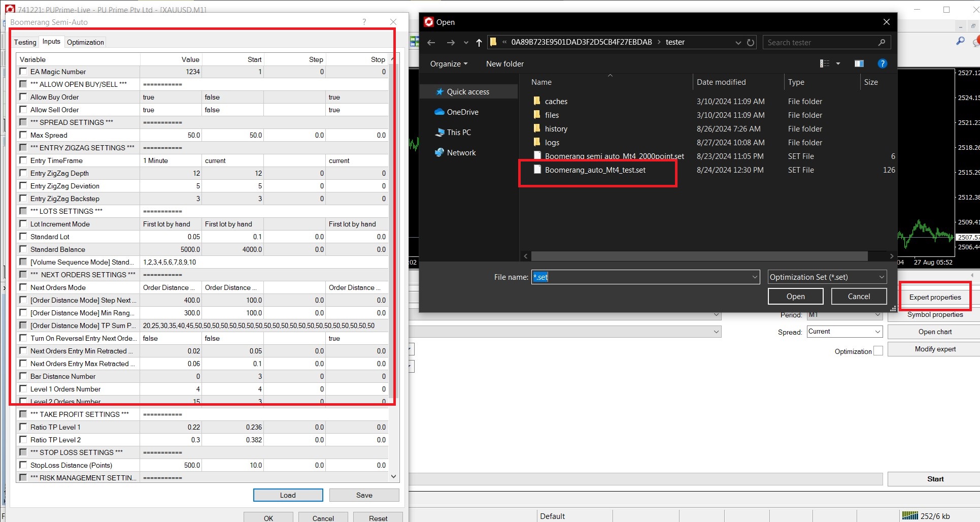Click the inputs list scroll down arrow
The height and width of the screenshot is (522, 980).
(x=393, y=477)
